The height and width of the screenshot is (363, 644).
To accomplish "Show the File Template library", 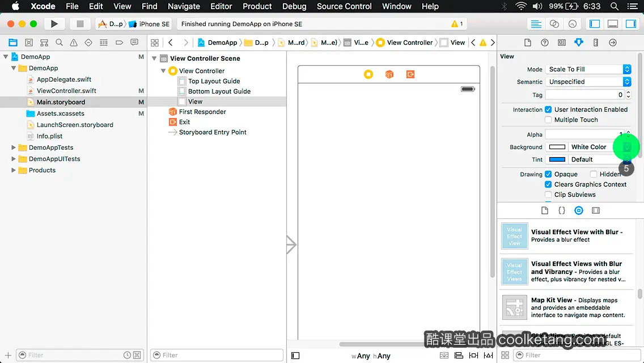I will coord(545,210).
